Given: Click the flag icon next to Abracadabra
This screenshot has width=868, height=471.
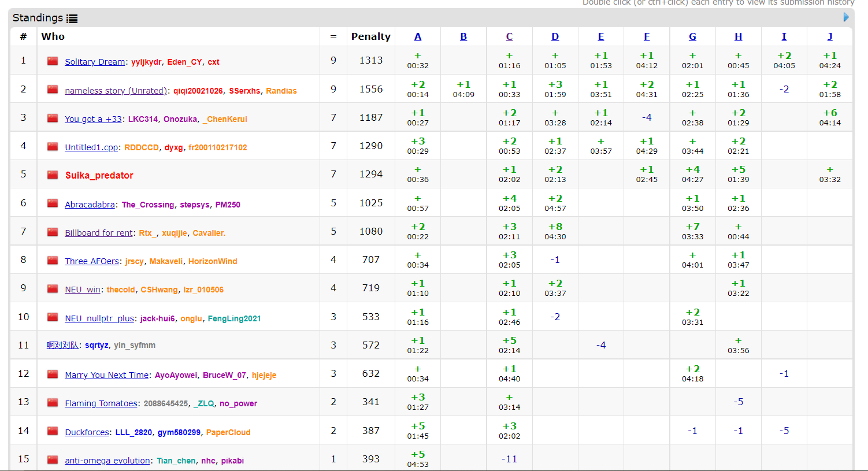Looking at the screenshot, I should click(53, 203).
